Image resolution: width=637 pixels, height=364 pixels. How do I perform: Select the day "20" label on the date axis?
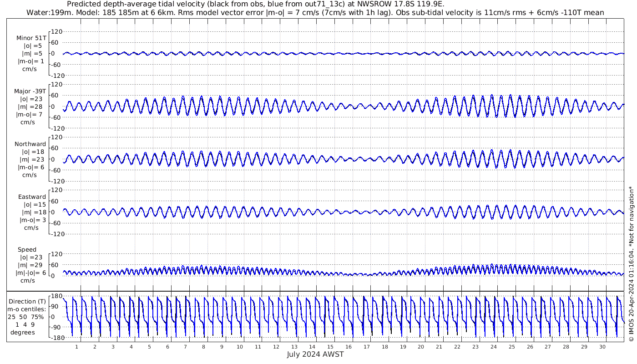pyautogui.click(x=421, y=347)
